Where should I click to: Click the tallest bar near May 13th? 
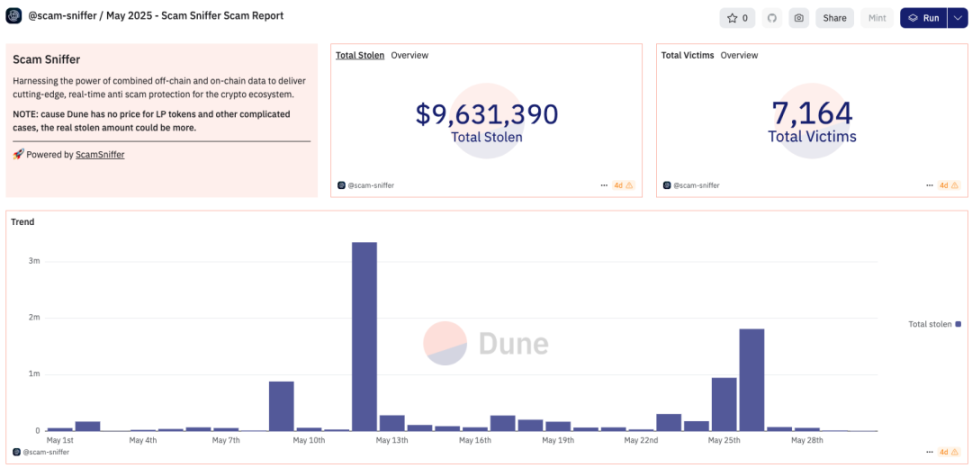[x=364, y=336]
